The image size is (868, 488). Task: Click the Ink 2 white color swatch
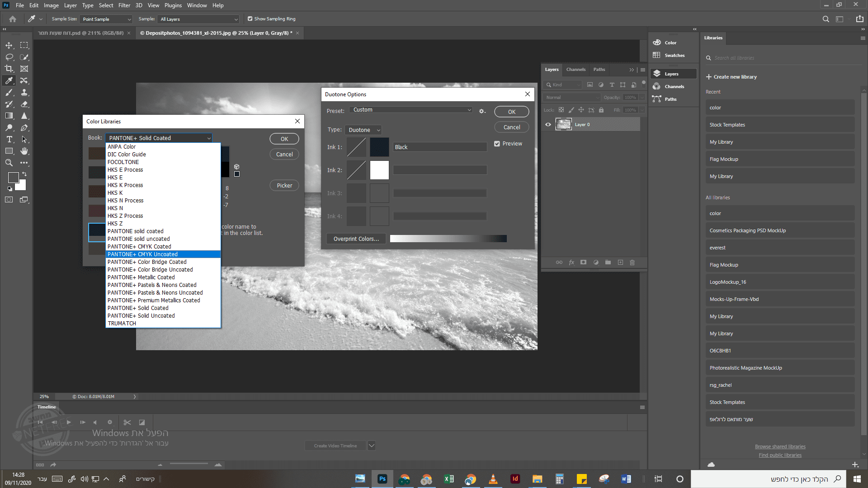pyautogui.click(x=379, y=170)
